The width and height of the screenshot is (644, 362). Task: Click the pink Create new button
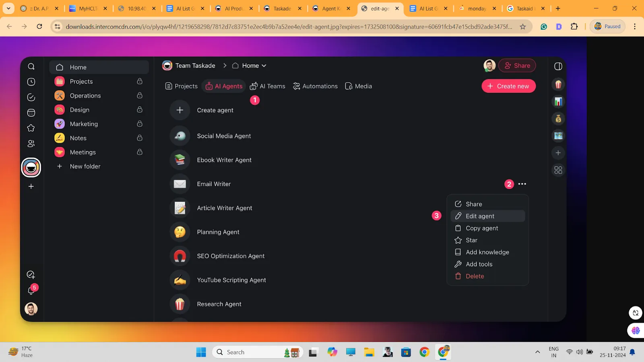[x=508, y=86]
